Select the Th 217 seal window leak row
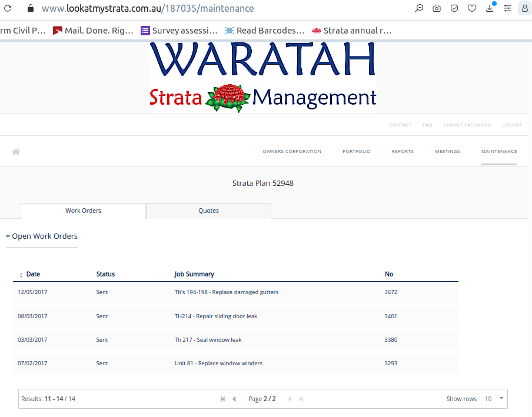Screen dimensions: 532x417 [x=235, y=340]
